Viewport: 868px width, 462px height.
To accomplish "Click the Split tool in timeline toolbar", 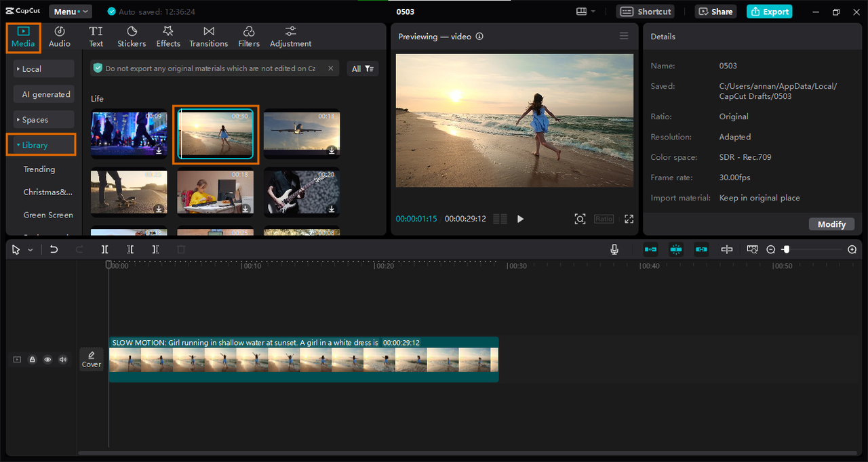I will click(105, 249).
